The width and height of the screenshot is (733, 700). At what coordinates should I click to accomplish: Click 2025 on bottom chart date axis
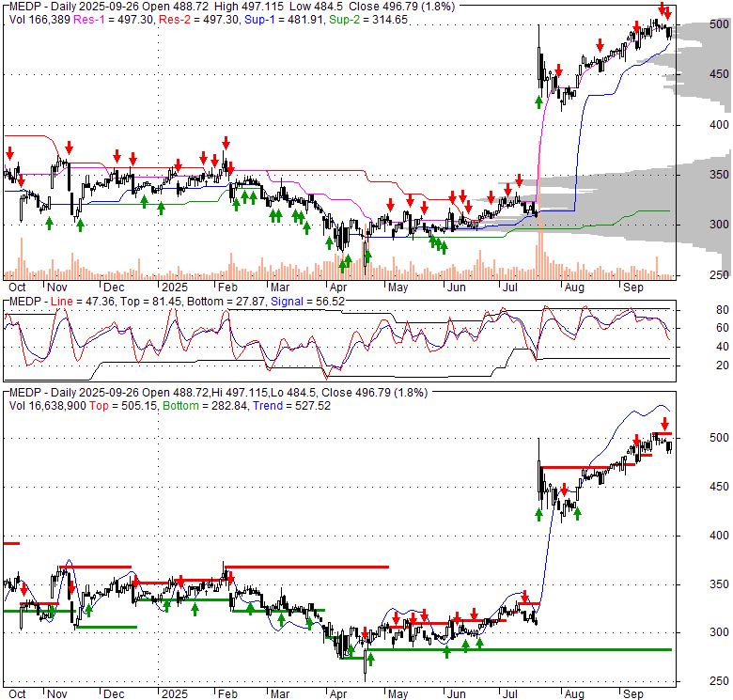(x=175, y=694)
